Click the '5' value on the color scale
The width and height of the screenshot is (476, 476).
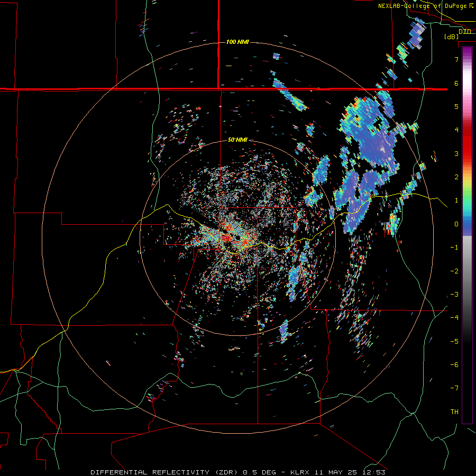point(456,106)
